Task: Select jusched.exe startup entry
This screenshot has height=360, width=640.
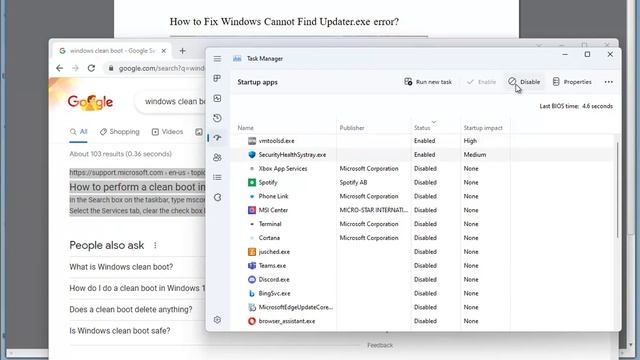Action: [423, 252]
